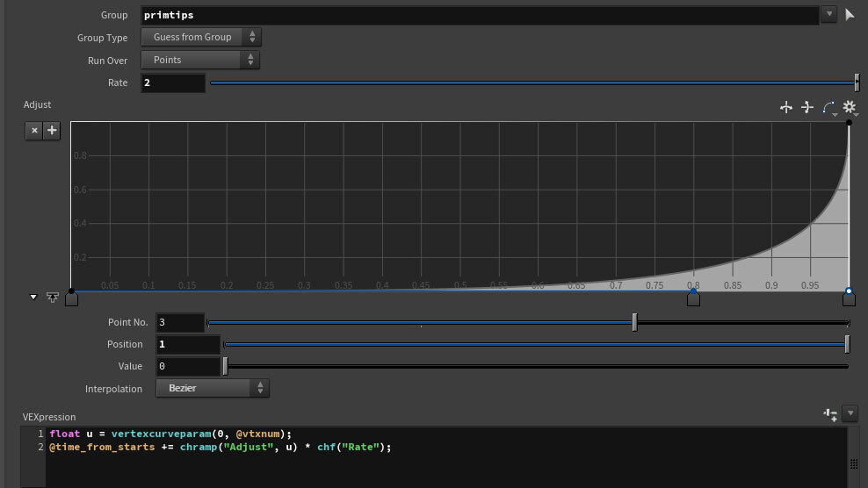The height and width of the screenshot is (488, 868).
Task: Remove ramp point with the x button
Action: tap(34, 131)
